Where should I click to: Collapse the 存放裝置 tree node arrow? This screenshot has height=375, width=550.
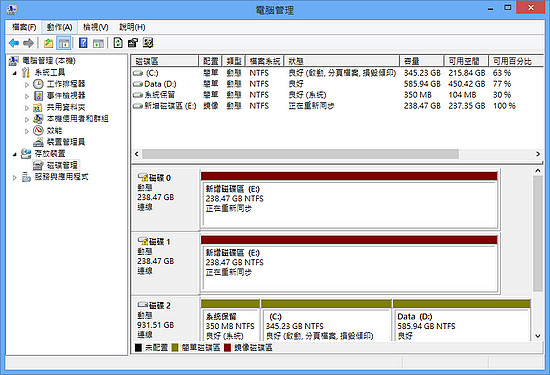pyautogui.click(x=15, y=154)
